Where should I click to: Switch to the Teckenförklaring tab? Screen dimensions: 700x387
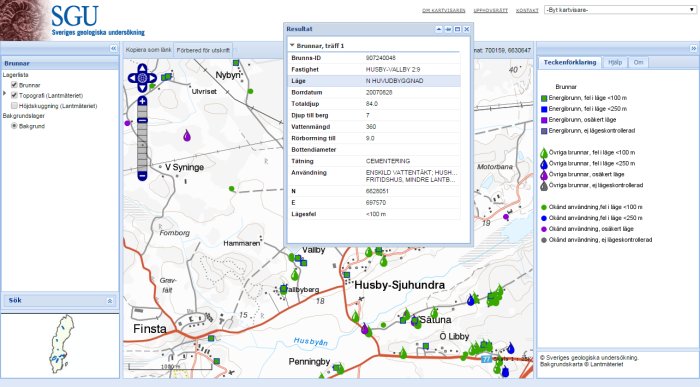(570, 62)
